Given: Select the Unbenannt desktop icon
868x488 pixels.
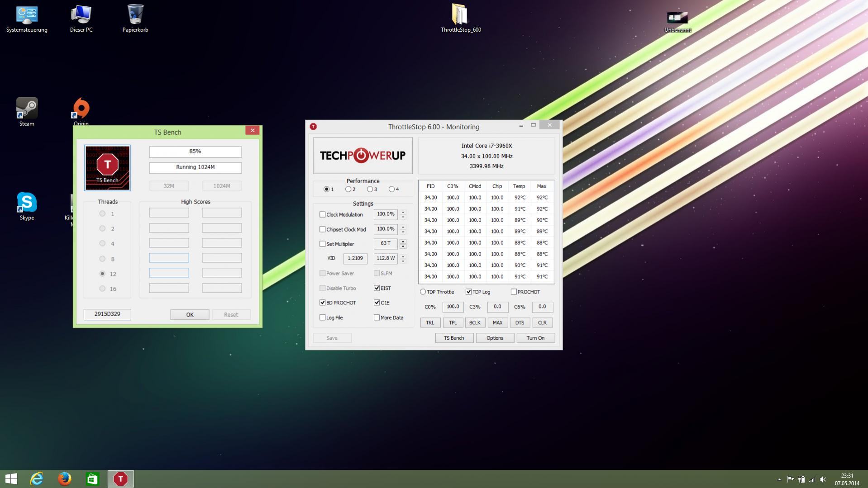Looking at the screenshot, I should (677, 22).
